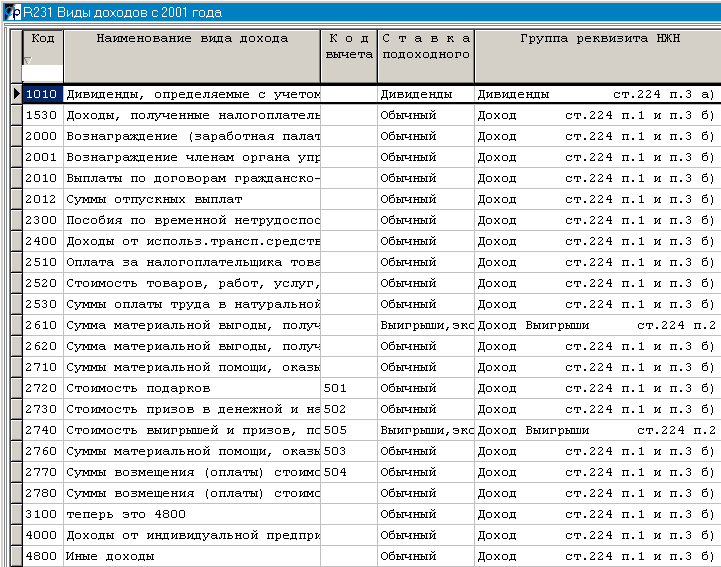The height and width of the screenshot is (567, 721).
Task: Click group cell 'Дивиденды ст.224 п.3 а)'
Action: [x=598, y=94]
